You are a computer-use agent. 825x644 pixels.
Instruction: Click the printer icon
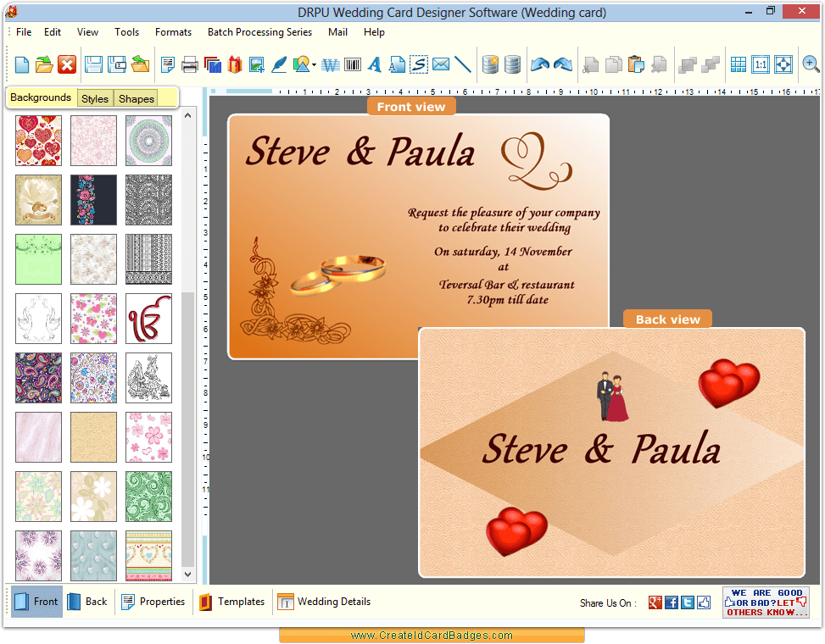coord(189,64)
